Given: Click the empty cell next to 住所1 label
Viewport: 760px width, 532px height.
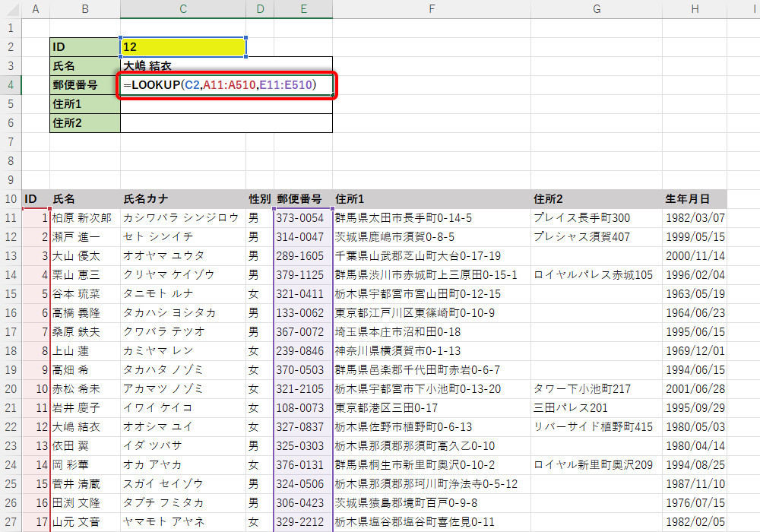Looking at the screenshot, I should [x=226, y=104].
